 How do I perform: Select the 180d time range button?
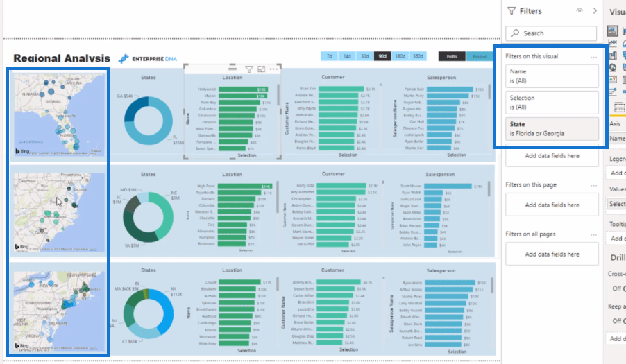tap(400, 56)
